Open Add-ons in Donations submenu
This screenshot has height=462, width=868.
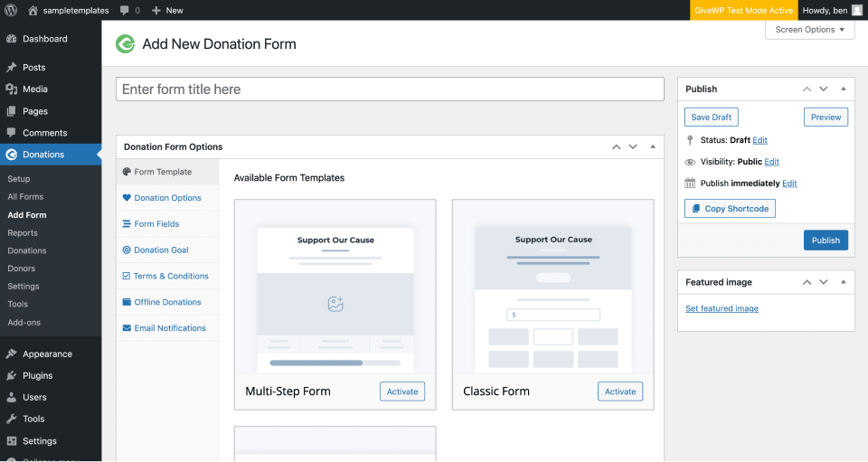24,323
